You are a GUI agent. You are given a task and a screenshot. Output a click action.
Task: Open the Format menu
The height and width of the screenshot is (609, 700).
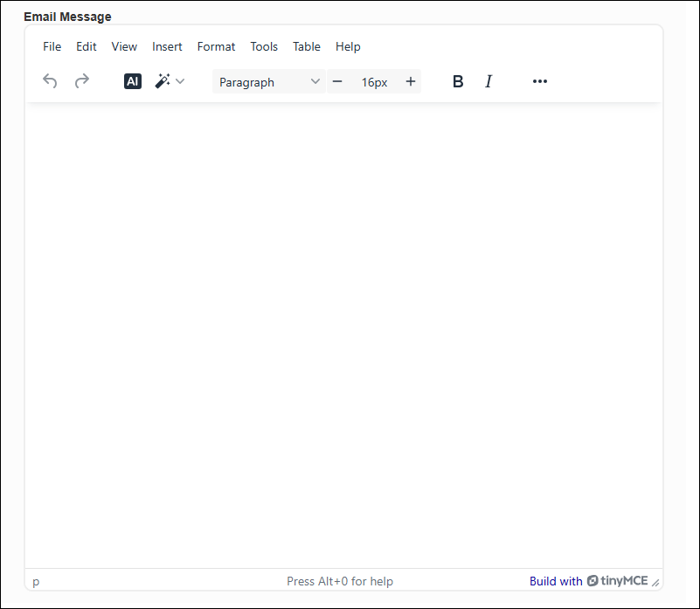click(216, 46)
